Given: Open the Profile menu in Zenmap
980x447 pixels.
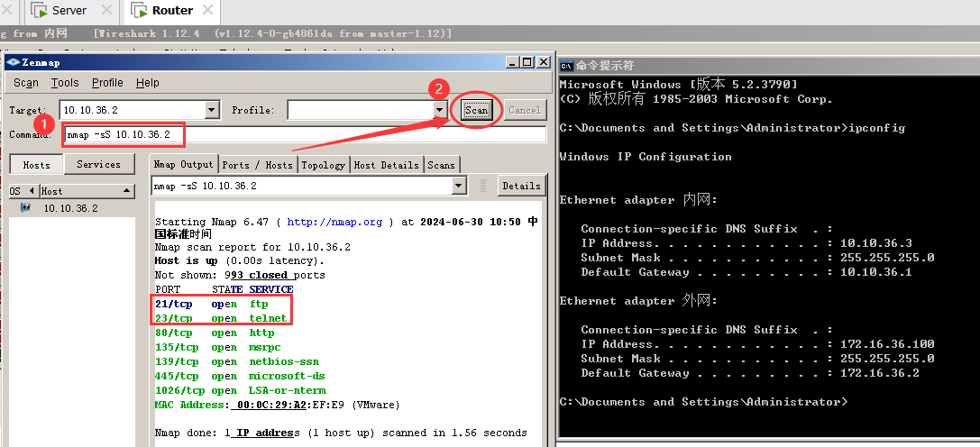Looking at the screenshot, I should pyautogui.click(x=107, y=83).
